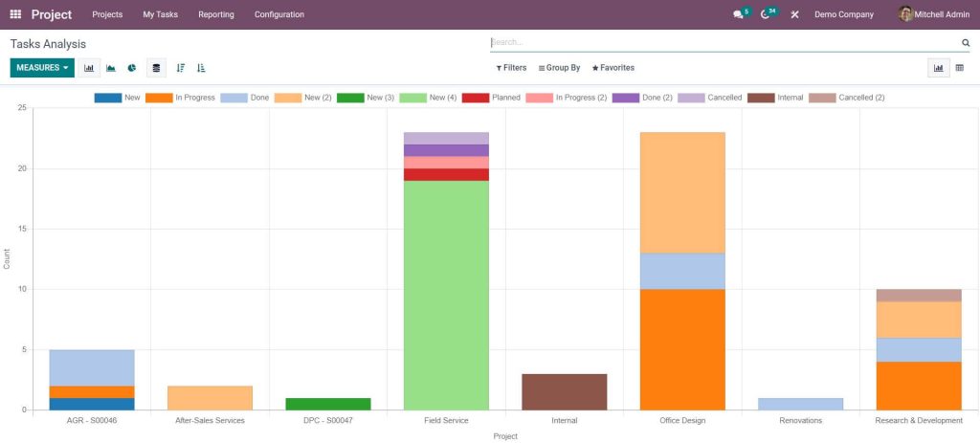This screenshot has width=980, height=443.
Task: Toggle the Done (2) legend series
Action: (642, 98)
